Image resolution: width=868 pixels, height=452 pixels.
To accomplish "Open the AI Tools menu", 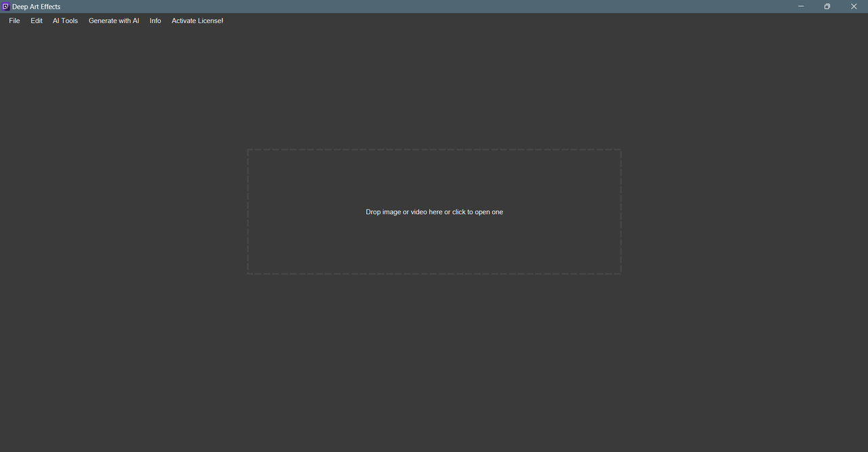I will point(65,21).
